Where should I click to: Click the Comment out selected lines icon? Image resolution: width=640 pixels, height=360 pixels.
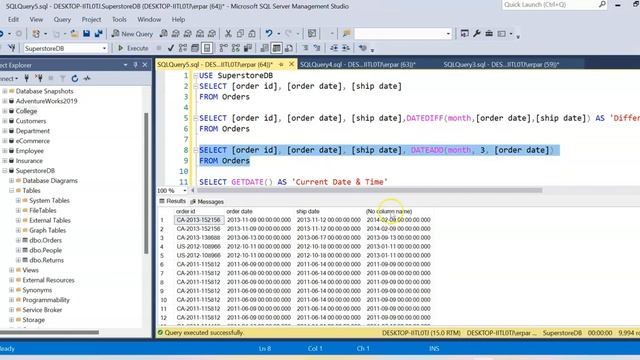(305, 48)
